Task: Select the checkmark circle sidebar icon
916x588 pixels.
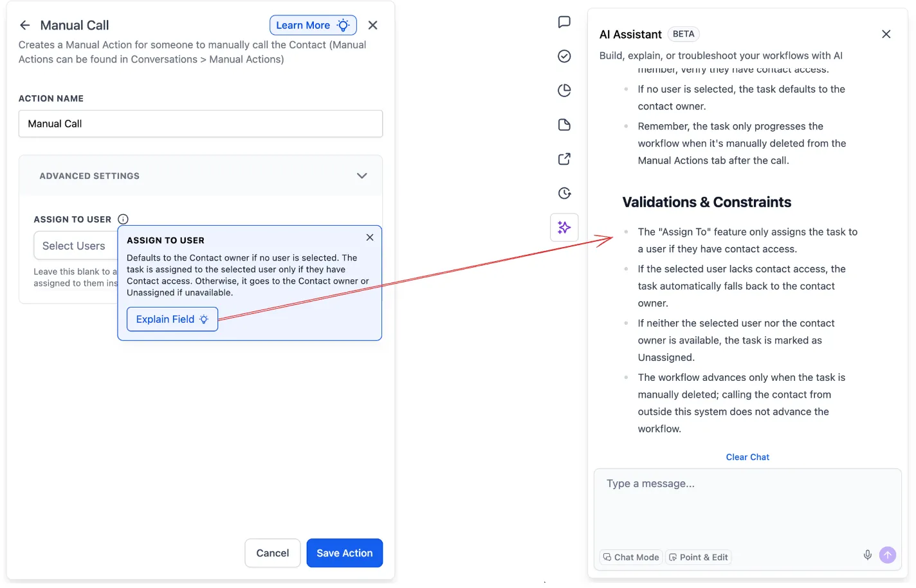Action: click(564, 56)
